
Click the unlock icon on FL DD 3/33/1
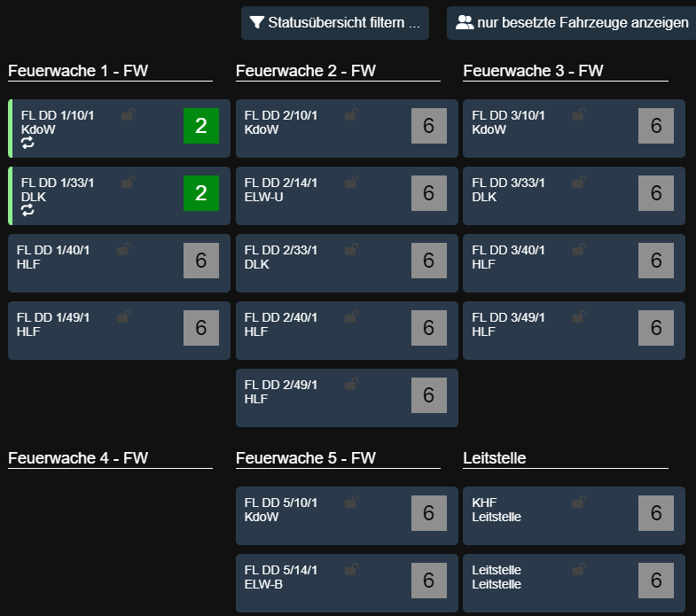579,182
